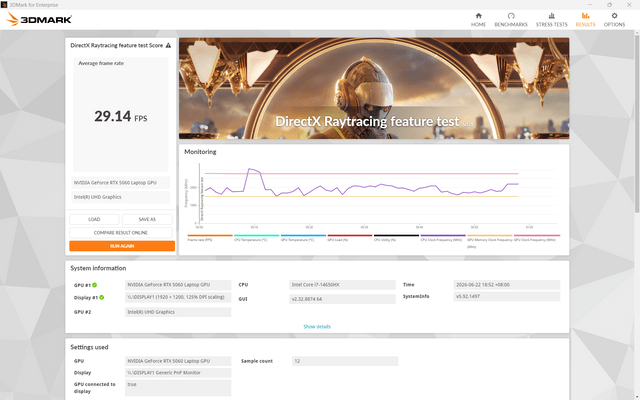Click the GPU connected to display true field
This screenshot has height=400, width=640.
coord(178,388)
